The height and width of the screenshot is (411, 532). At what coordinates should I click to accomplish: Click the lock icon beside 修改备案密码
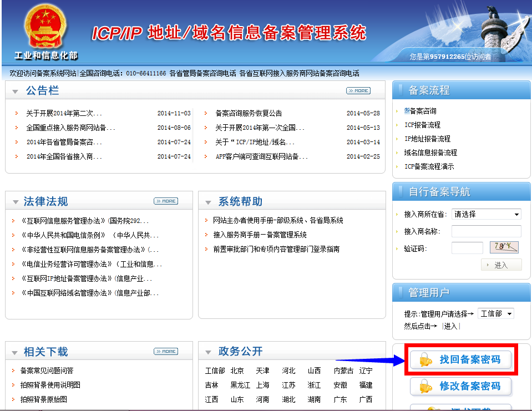[x=425, y=386]
